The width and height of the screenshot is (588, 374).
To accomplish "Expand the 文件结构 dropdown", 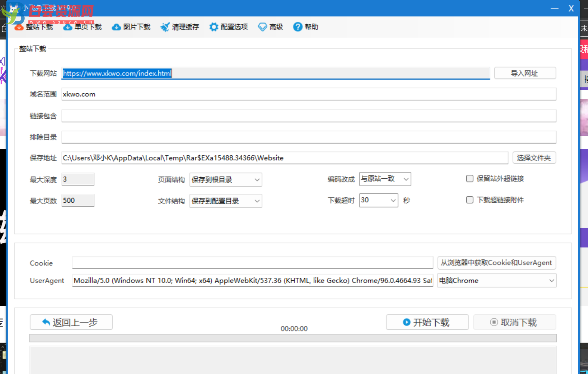I will (x=225, y=201).
